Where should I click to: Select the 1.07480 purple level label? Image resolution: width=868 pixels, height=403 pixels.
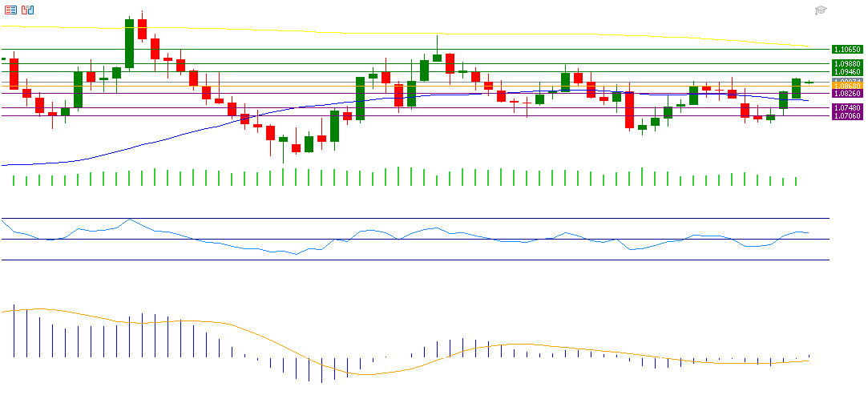click(x=847, y=107)
